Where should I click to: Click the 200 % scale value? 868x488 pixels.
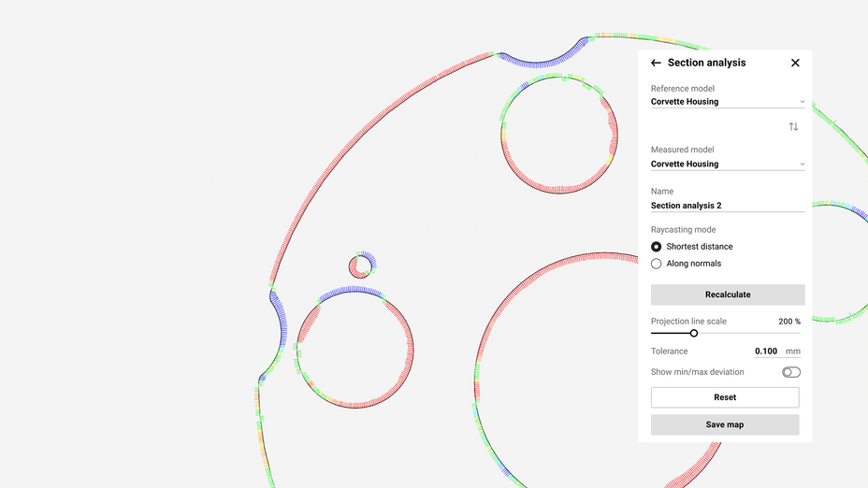pyautogui.click(x=788, y=322)
